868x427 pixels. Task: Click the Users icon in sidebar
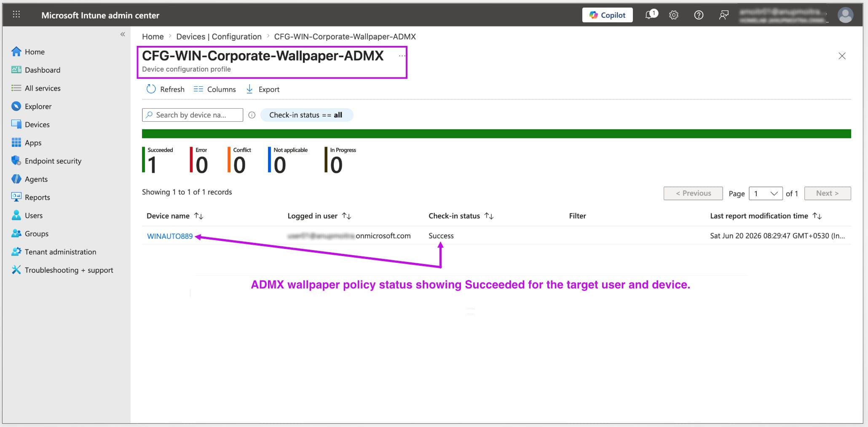16,215
